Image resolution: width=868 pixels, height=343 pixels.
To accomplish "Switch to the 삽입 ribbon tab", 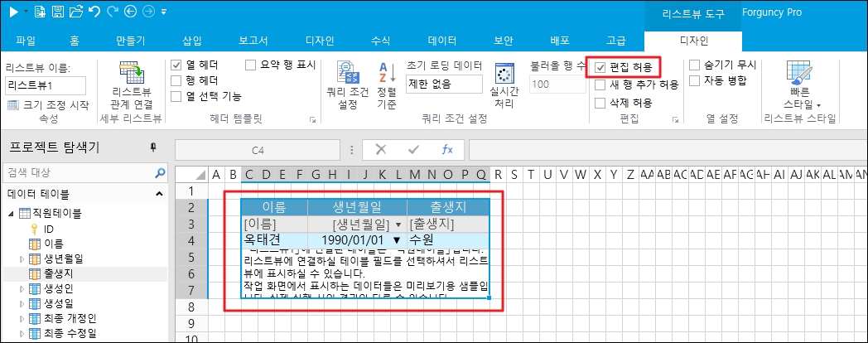I will (x=190, y=39).
